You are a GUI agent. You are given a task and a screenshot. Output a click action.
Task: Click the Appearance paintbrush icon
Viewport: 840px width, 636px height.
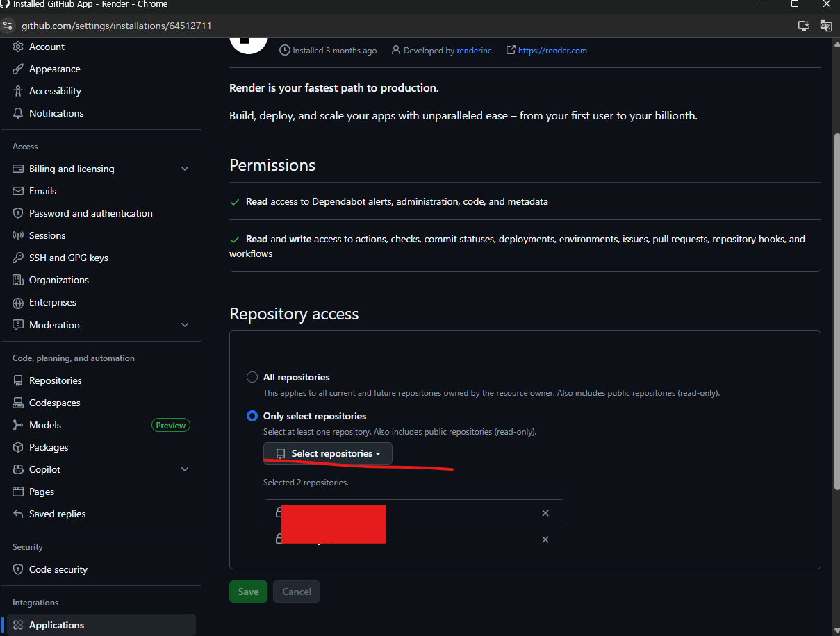[18, 69]
